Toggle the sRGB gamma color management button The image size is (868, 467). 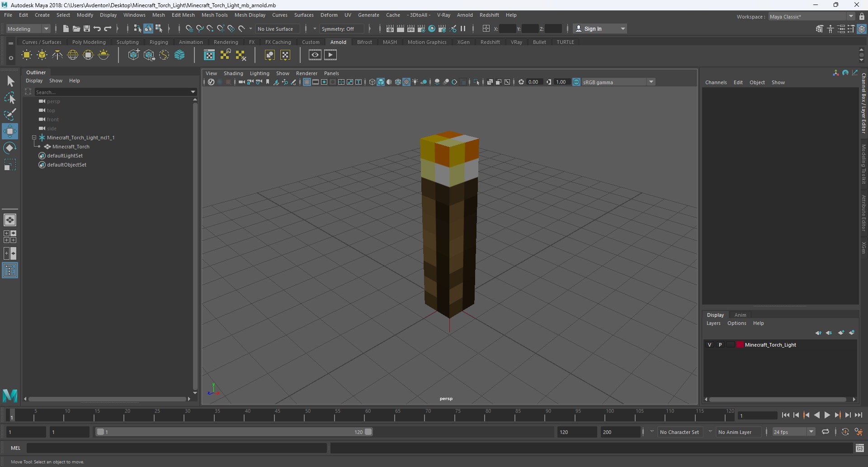point(576,82)
